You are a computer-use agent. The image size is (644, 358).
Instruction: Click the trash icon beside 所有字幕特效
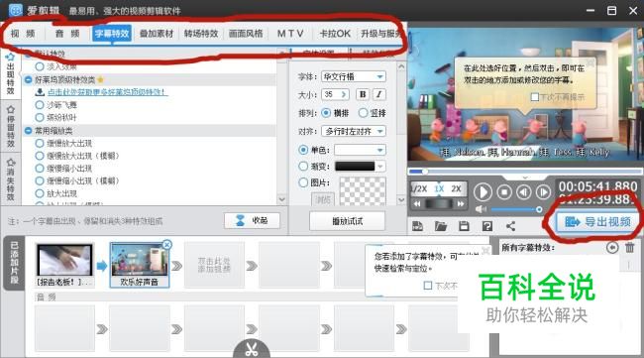click(629, 248)
